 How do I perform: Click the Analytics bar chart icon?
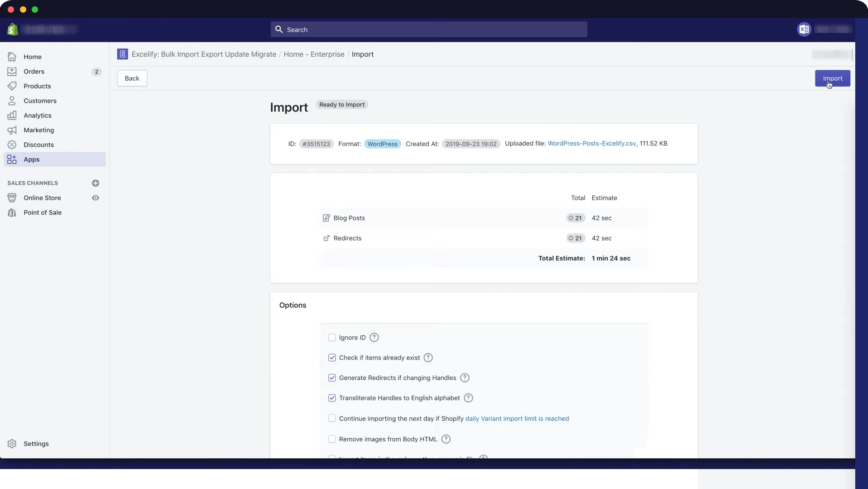12,115
